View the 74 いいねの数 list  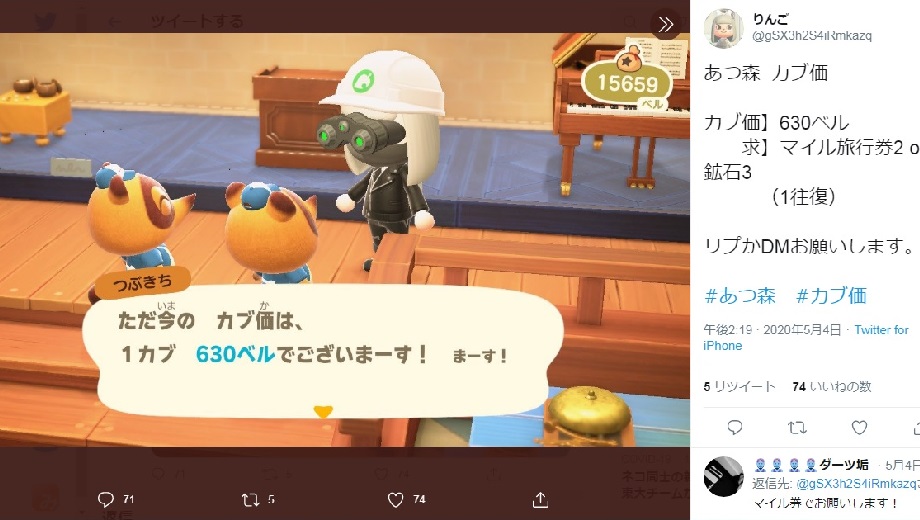point(831,386)
